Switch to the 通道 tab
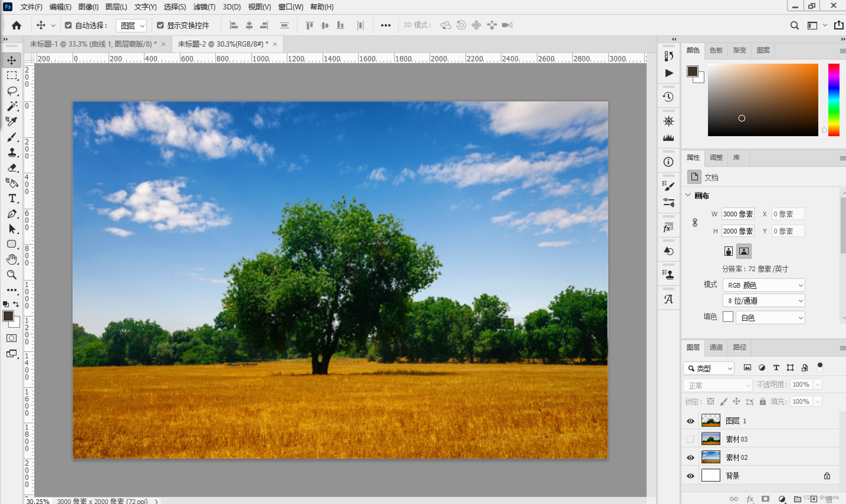Screen dimensions: 846x504 coord(716,347)
